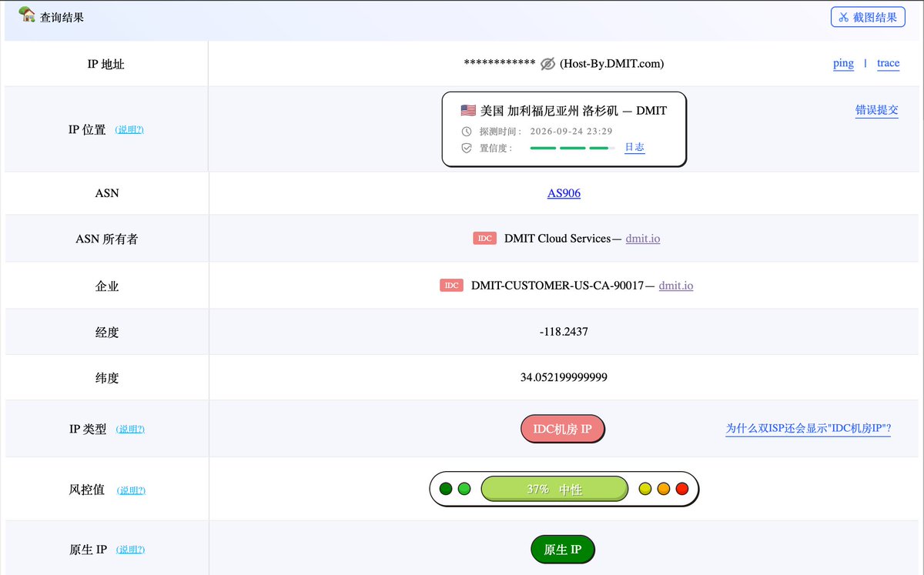Open 错误提交 error report link

point(877,110)
